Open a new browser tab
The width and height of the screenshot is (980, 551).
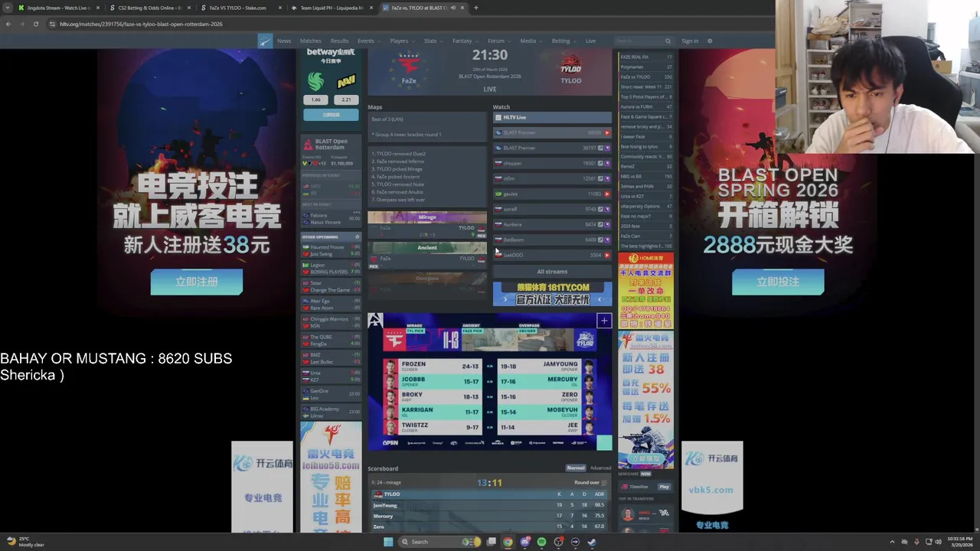475,8
